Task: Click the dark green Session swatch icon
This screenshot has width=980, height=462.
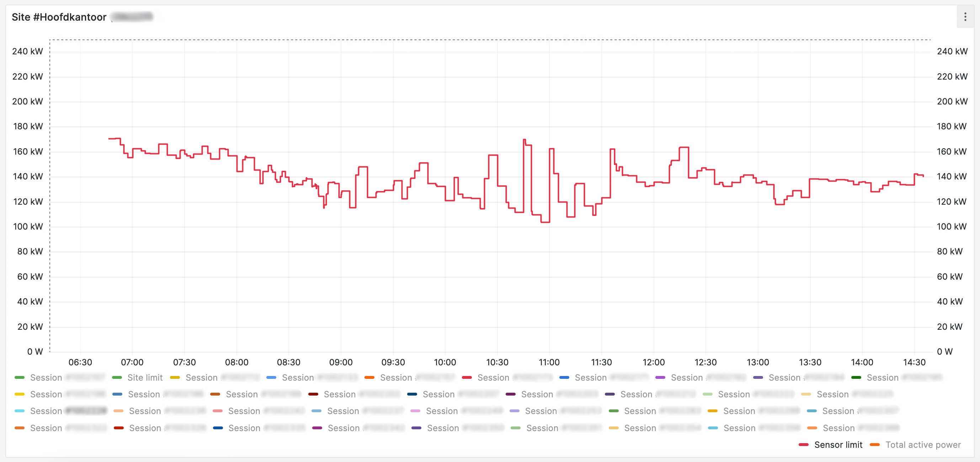Action: (x=856, y=377)
